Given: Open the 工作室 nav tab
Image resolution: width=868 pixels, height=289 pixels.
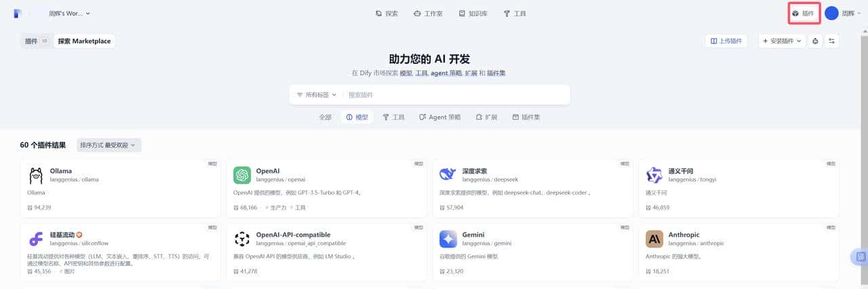Looking at the screenshot, I should pyautogui.click(x=429, y=14).
